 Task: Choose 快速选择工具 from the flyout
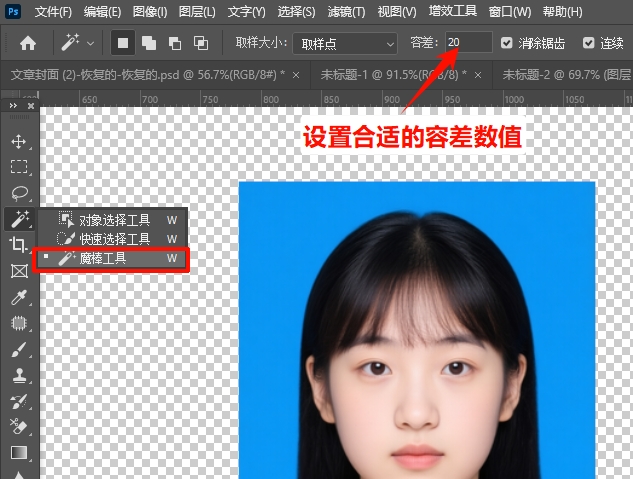tap(113, 239)
